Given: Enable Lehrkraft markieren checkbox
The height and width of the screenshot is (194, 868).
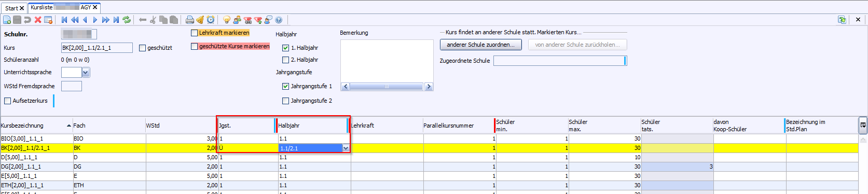Looking at the screenshot, I should point(194,33).
